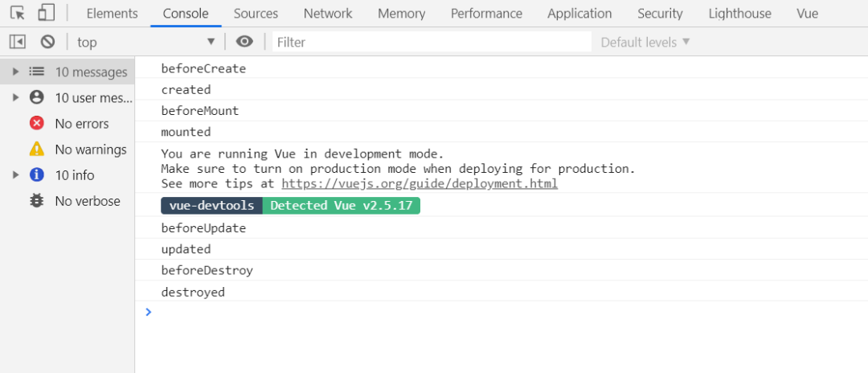Click the Filter input field
Screen dimensions: 868x373
click(x=432, y=42)
